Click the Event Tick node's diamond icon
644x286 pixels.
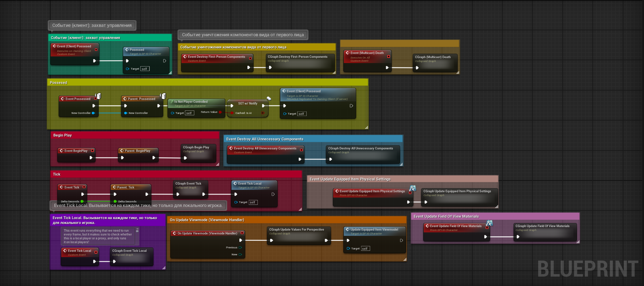click(62, 187)
